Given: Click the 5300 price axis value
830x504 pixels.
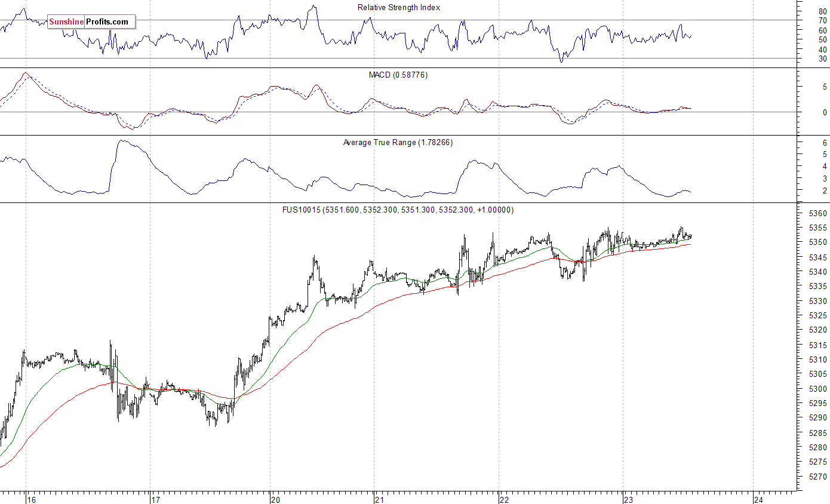Looking at the screenshot, I should click(x=818, y=389).
